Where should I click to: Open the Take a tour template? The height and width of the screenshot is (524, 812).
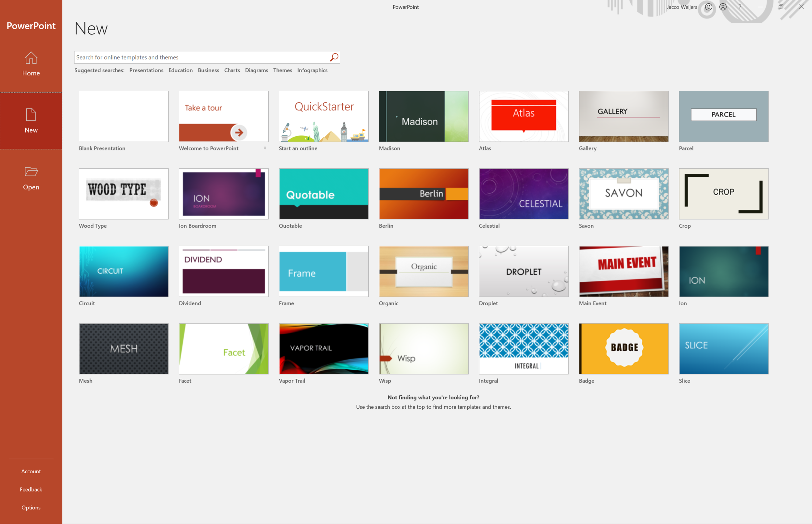point(223,116)
